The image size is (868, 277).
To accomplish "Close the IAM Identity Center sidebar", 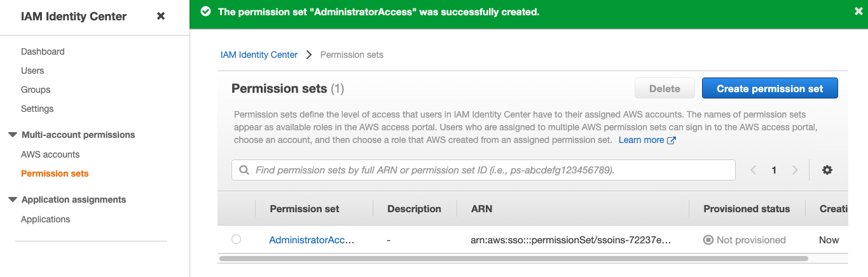I will pos(161,16).
